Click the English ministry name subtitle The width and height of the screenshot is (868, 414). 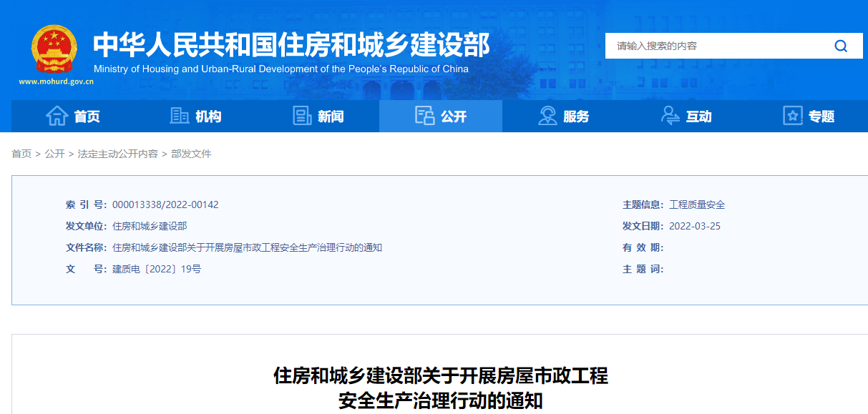[x=281, y=69]
